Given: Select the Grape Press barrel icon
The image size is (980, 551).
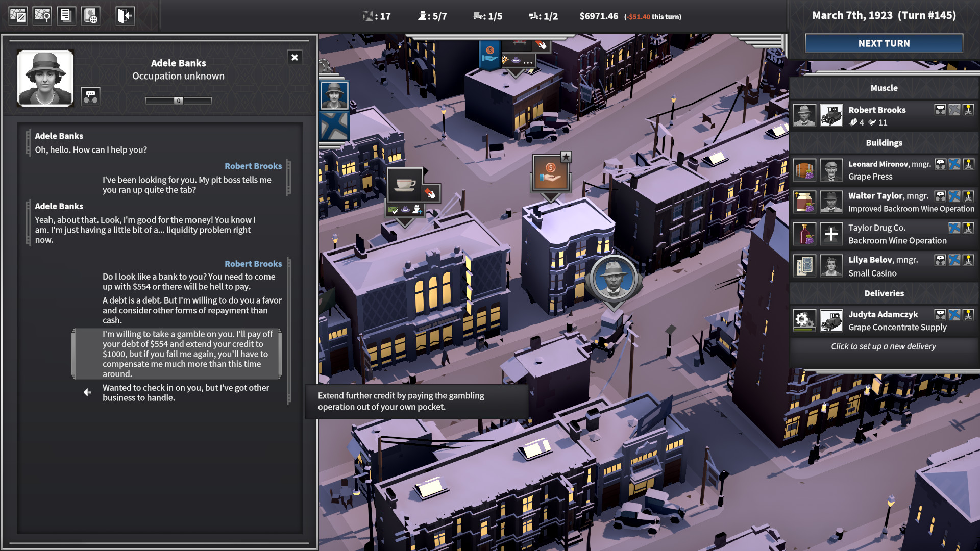Looking at the screenshot, I should pos(804,169).
